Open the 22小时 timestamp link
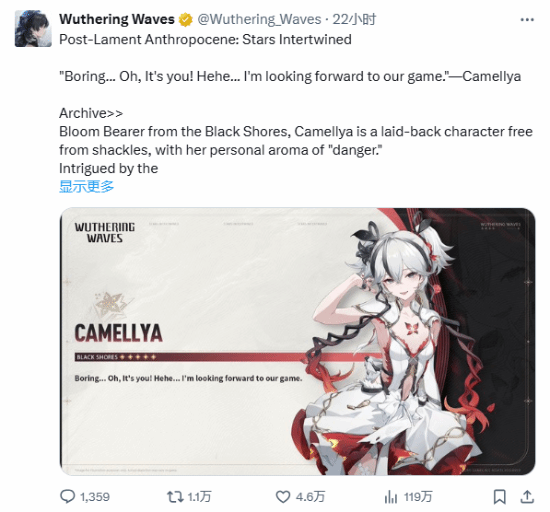This screenshot has height=512, width=550. tap(354, 19)
